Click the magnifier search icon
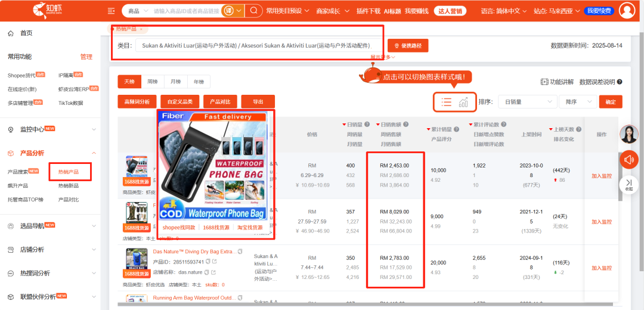This screenshot has height=310, width=644. pos(254,11)
